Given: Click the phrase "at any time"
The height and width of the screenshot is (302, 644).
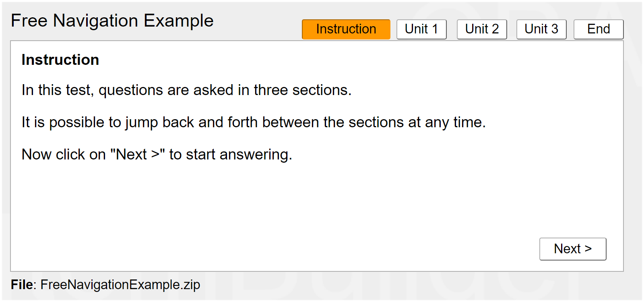Looking at the screenshot, I should coord(447,122).
